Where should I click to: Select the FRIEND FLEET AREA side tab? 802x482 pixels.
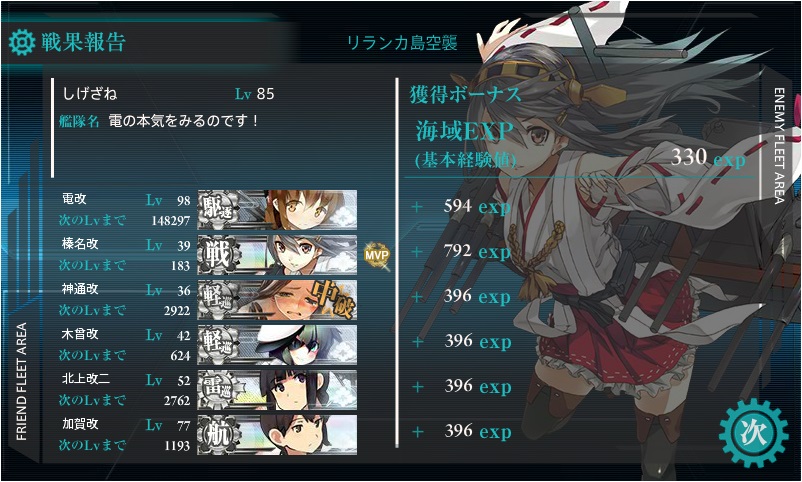21,382
